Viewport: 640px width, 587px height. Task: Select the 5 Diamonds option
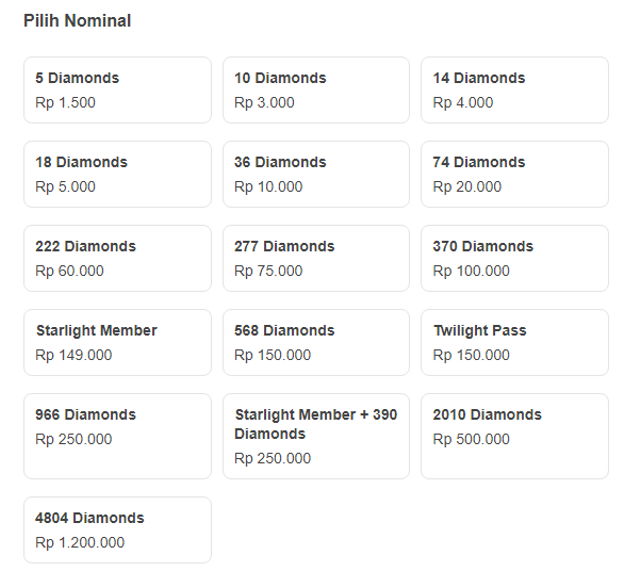[x=117, y=90]
